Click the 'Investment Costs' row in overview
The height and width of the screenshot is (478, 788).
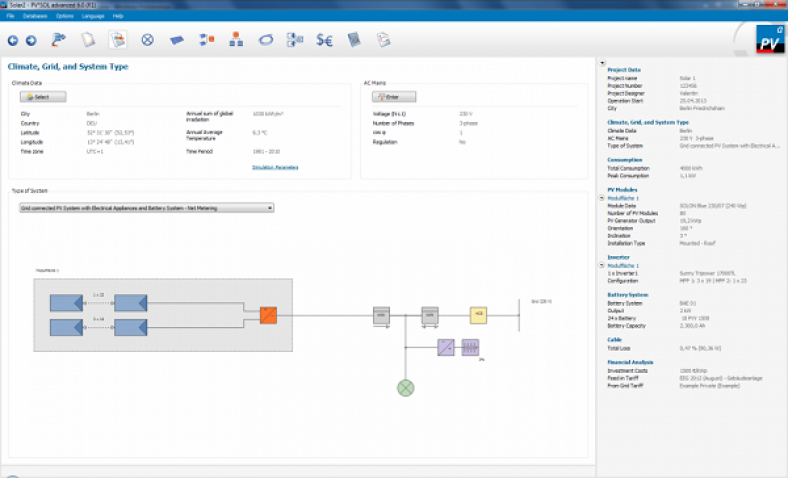point(657,371)
